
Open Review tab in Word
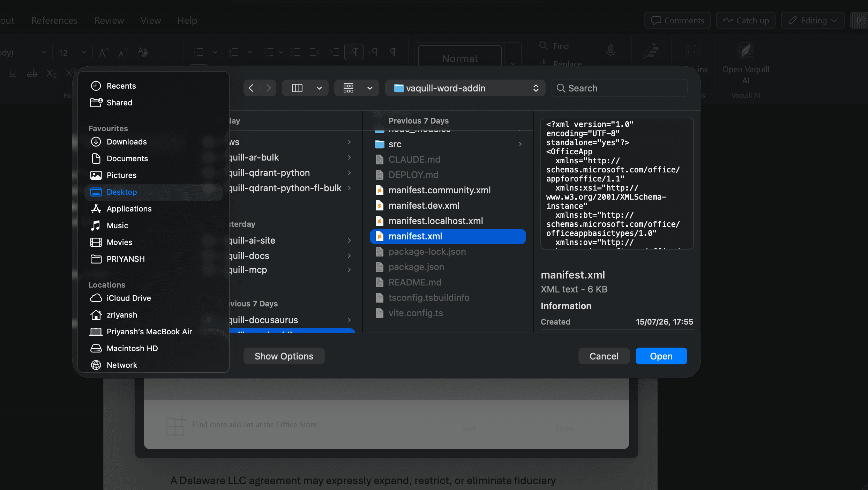pyautogui.click(x=109, y=20)
